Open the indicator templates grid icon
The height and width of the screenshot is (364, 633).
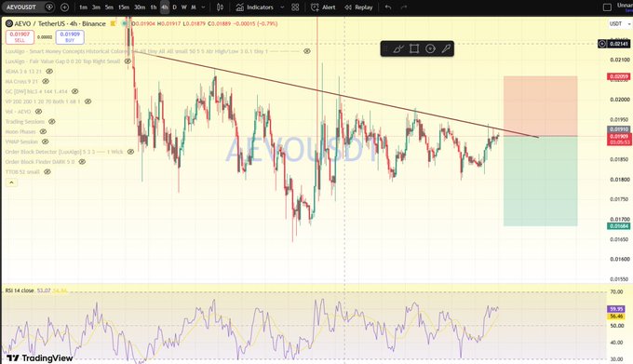coord(295,7)
